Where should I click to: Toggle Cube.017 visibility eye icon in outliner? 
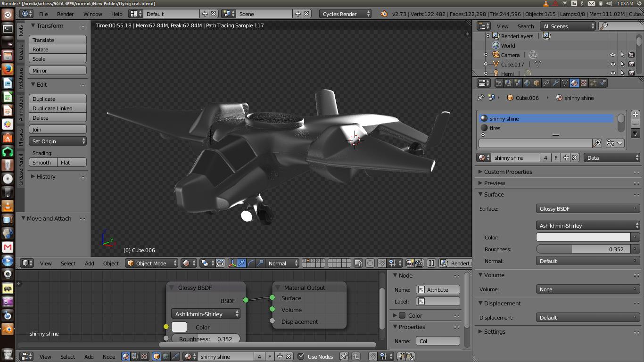click(612, 64)
